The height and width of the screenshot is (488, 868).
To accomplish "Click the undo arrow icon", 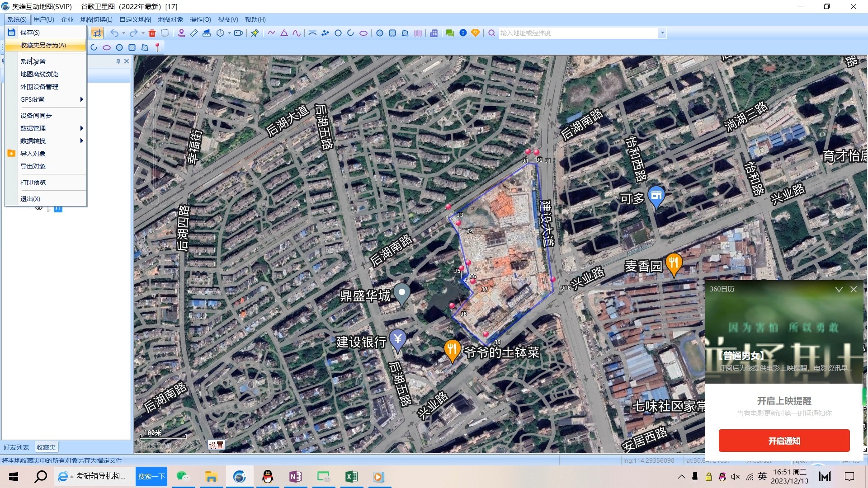I will point(114,33).
